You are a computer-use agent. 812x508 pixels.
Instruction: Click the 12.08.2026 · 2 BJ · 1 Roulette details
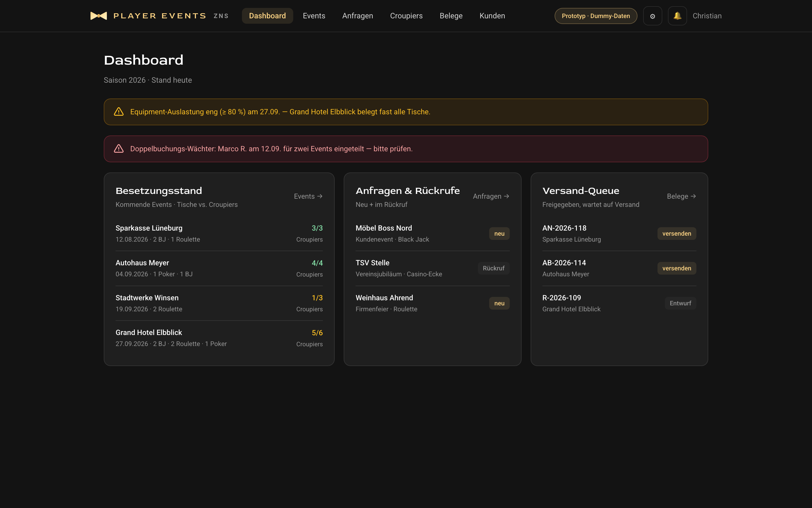point(158,239)
